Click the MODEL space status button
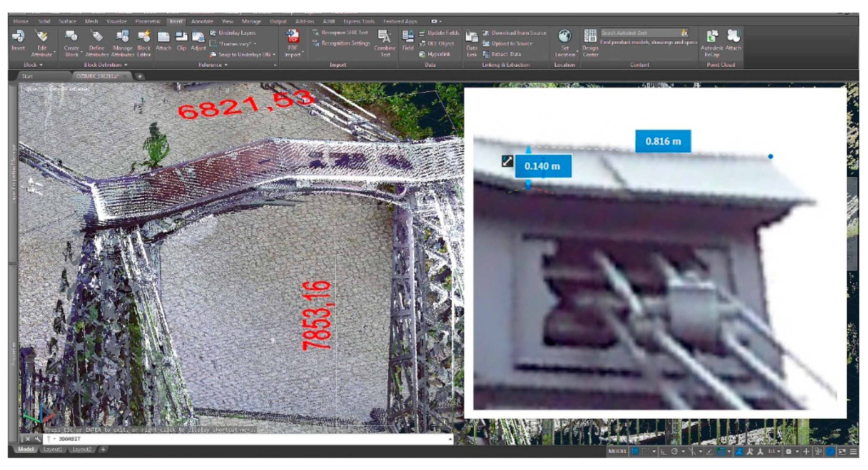 (617, 451)
